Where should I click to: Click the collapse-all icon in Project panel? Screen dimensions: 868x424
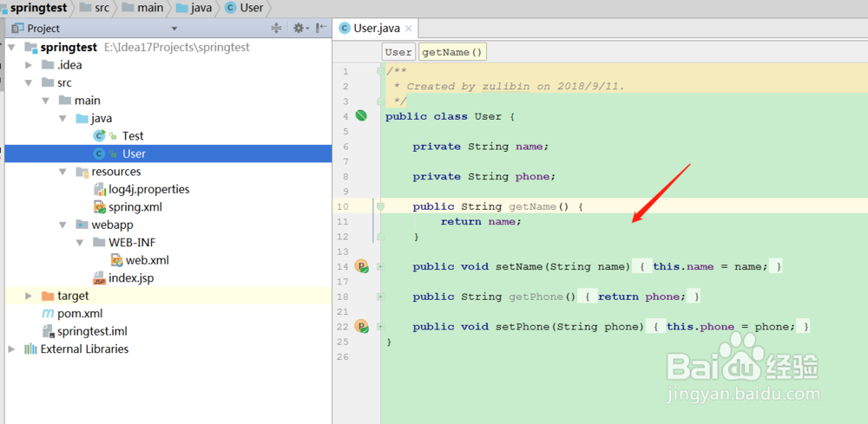click(277, 28)
